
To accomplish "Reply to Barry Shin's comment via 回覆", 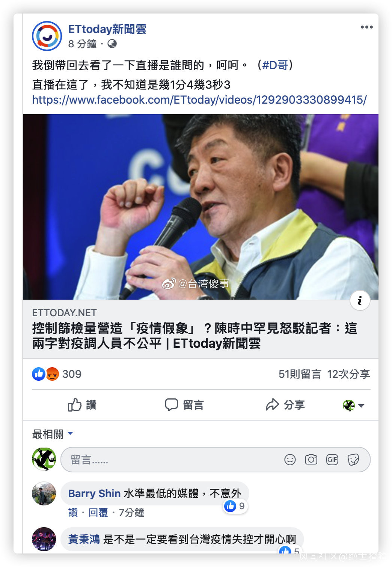I will coord(98,513).
